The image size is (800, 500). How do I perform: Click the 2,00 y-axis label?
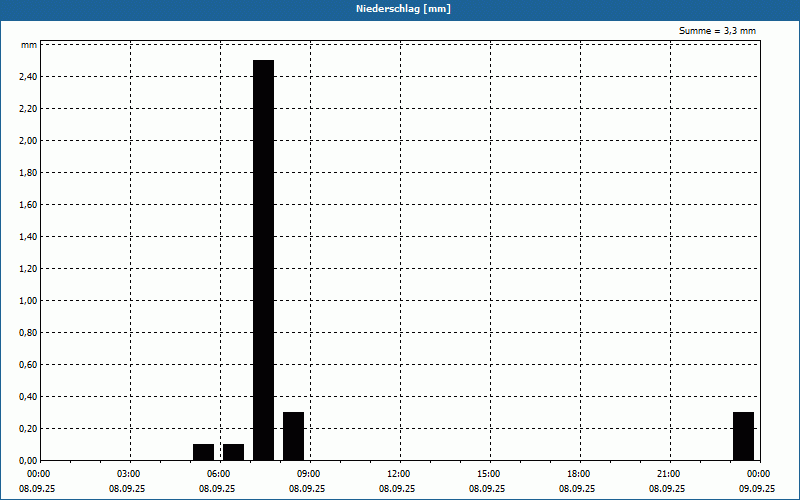tap(28, 141)
